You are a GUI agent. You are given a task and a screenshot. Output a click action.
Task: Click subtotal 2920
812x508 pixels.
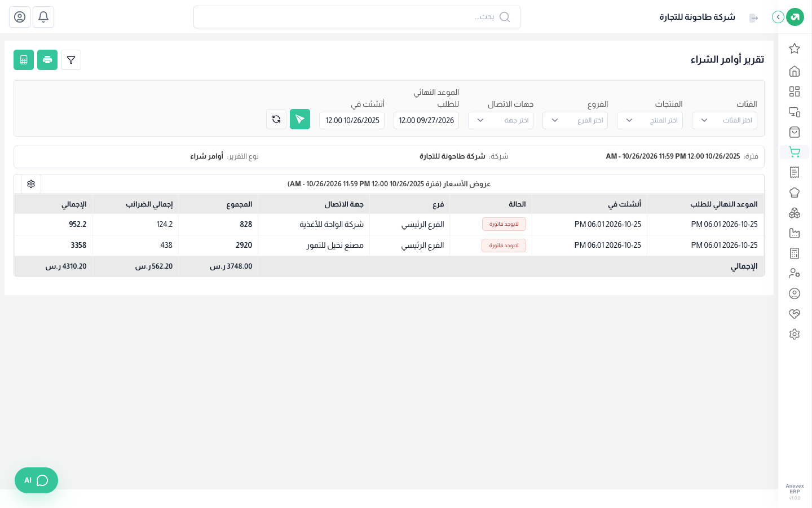pos(244,246)
